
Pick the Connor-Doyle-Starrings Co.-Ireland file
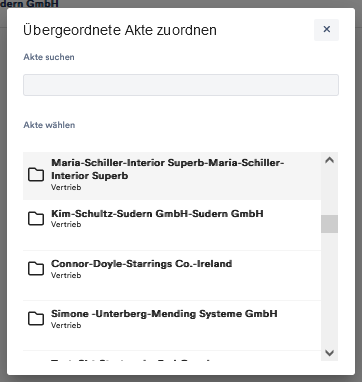click(x=172, y=275)
